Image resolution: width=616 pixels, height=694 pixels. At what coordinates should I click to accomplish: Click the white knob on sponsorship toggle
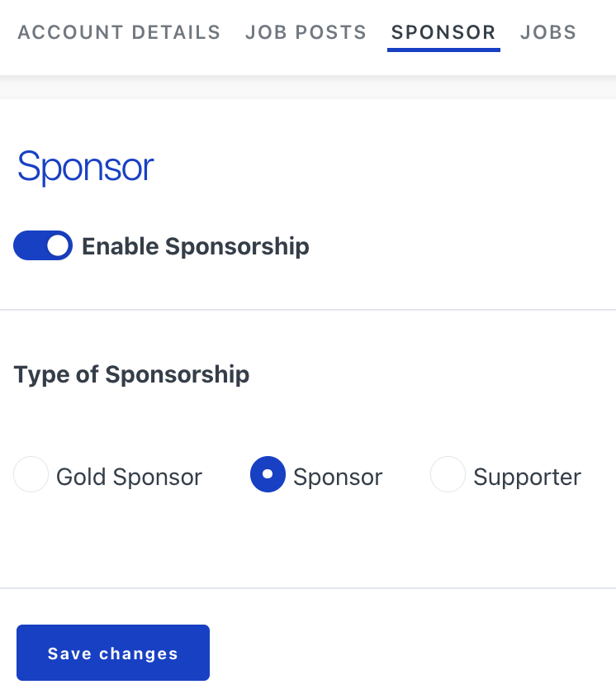58,246
